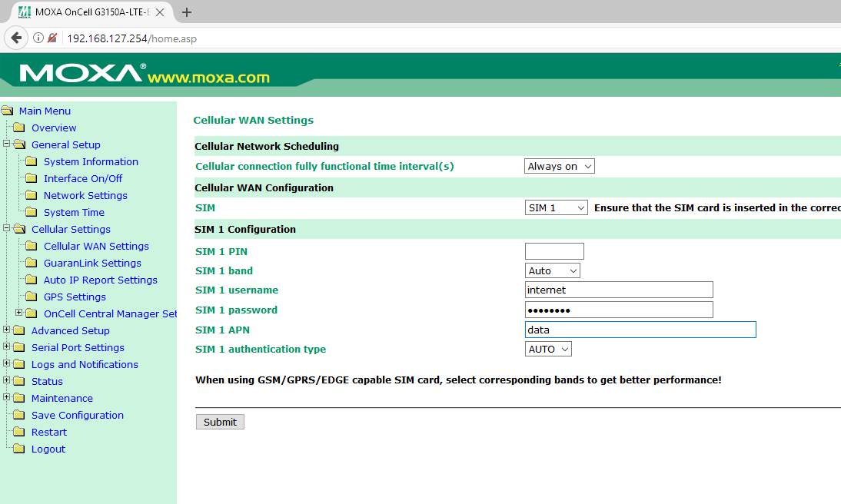The width and height of the screenshot is (841, 504).
Task: Click the SIM 1 APN field
Action: pyautogui.click(x=640, y=330)
